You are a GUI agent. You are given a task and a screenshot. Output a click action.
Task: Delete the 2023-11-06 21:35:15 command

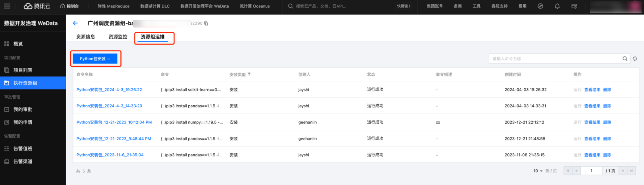(x=607, y=155)
